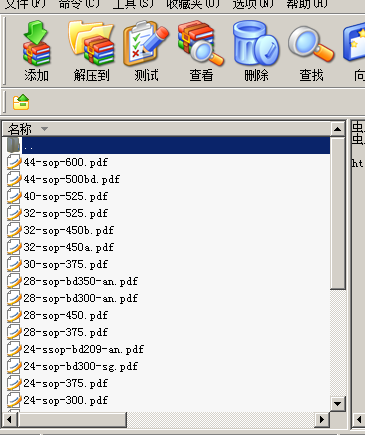The image size is (365, 435).
Task: Select file 32-sop-450a.pdf
Action: pos(69,247)
